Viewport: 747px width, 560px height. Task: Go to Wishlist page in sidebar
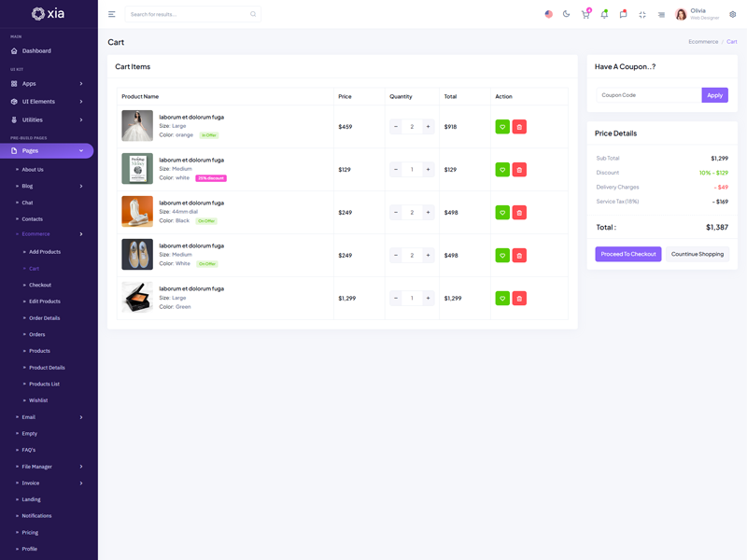[x=38, y=400]
